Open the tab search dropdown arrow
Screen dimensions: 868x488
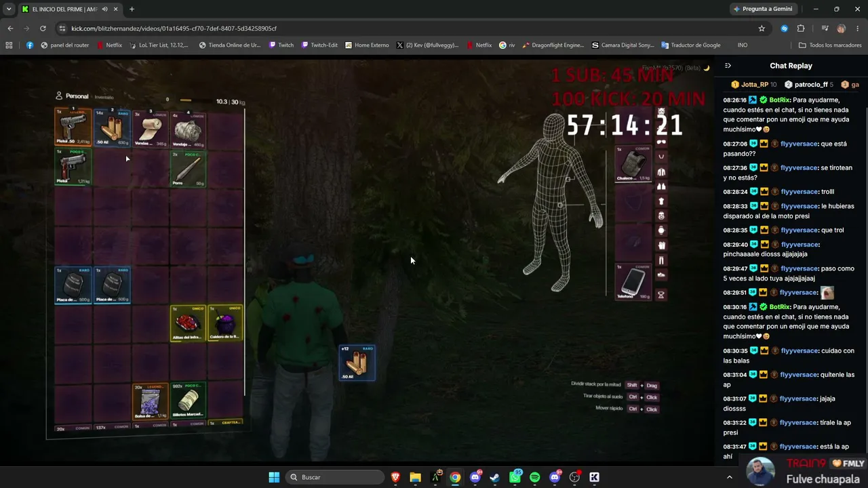coord(9,9)
